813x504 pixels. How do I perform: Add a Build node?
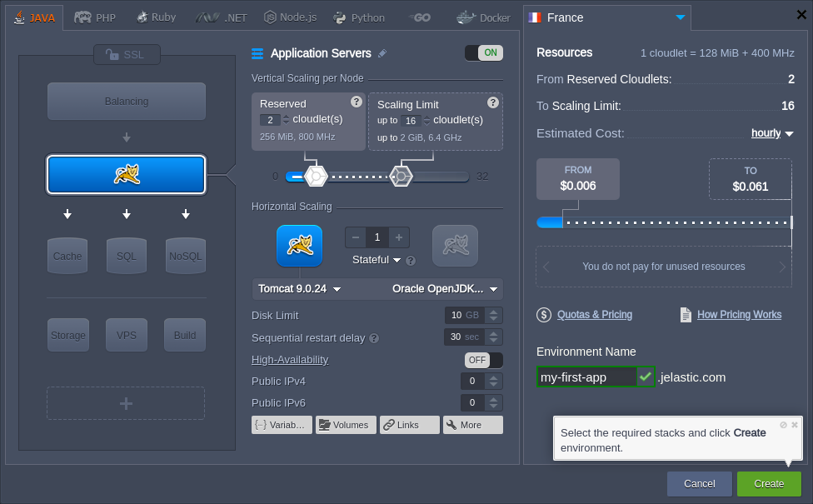pyautogui.click(x=185, y=335)
